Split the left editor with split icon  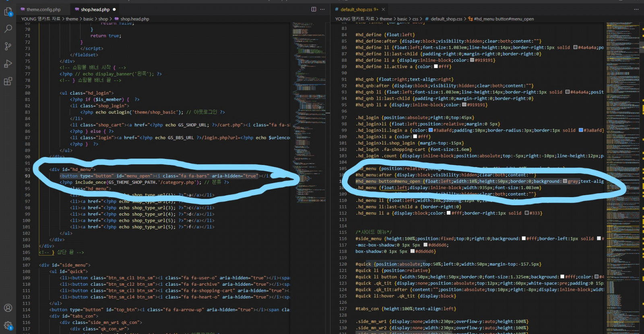click(314, 9)
